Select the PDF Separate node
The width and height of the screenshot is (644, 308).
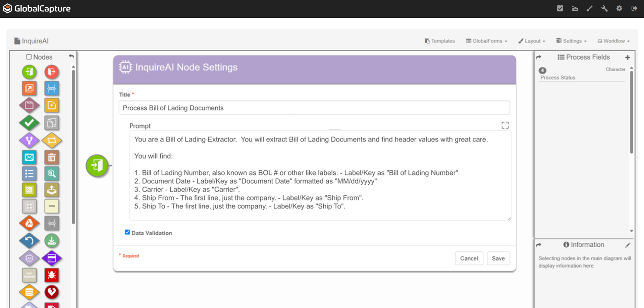(29, 275)
